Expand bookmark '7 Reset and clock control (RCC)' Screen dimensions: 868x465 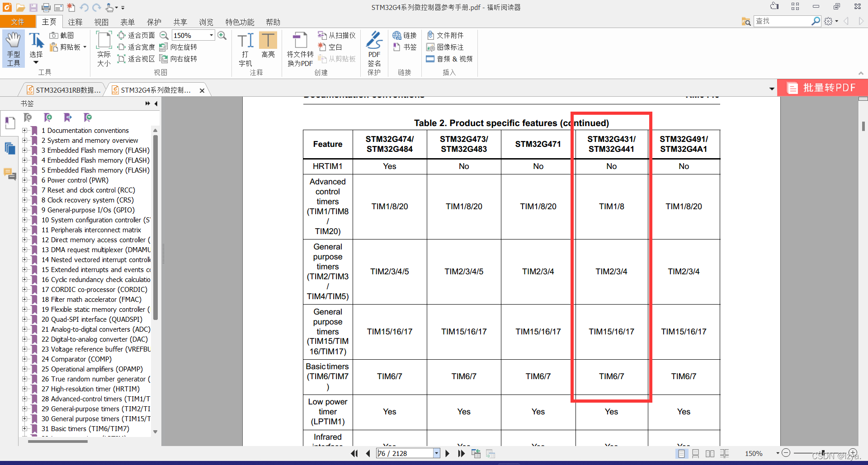coord(25,190)
